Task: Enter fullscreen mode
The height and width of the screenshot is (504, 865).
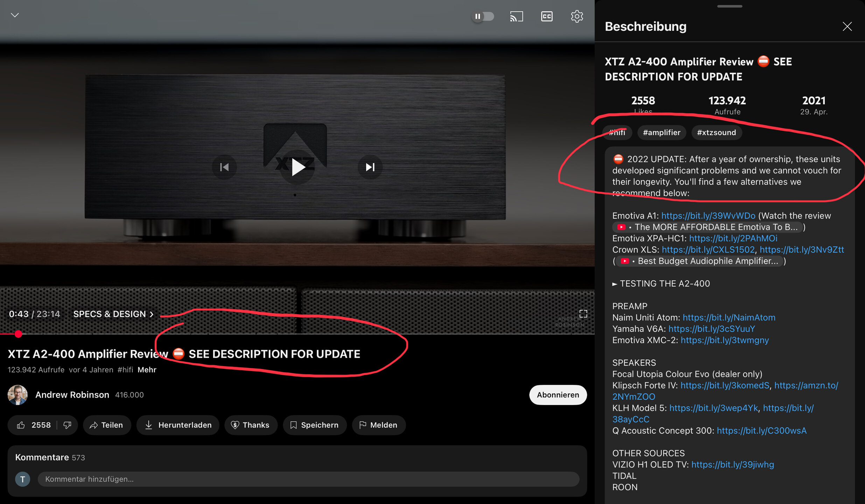Action: pos(583,314)
